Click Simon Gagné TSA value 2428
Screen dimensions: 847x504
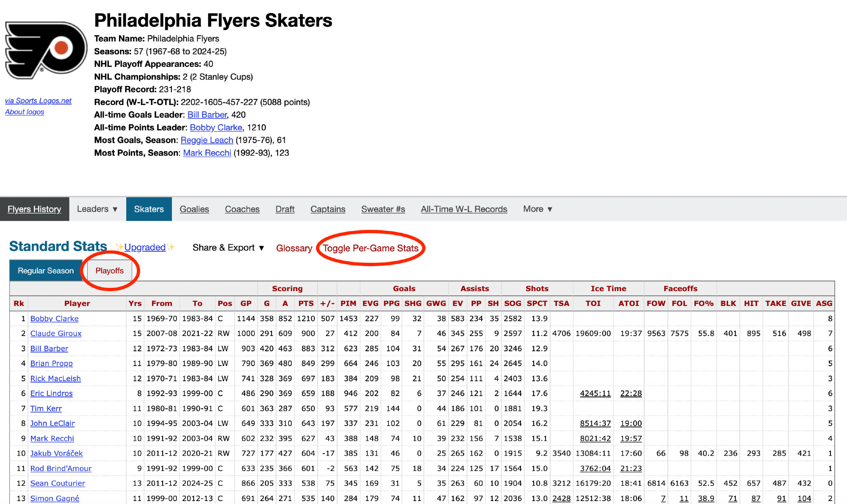pos(562,498)
